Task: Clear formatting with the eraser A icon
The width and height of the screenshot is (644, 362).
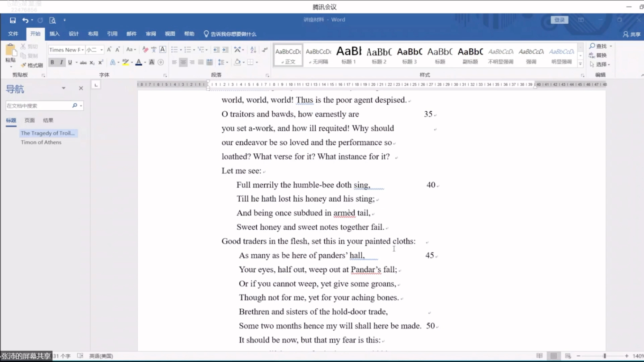Action: click(145, 50)
